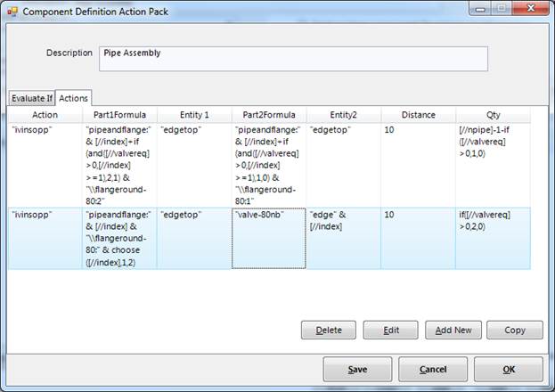This screenshot has width=555, height=392.
Task: Select the "valve-80nb" Part2Formula cell
Action: [269, 238]
